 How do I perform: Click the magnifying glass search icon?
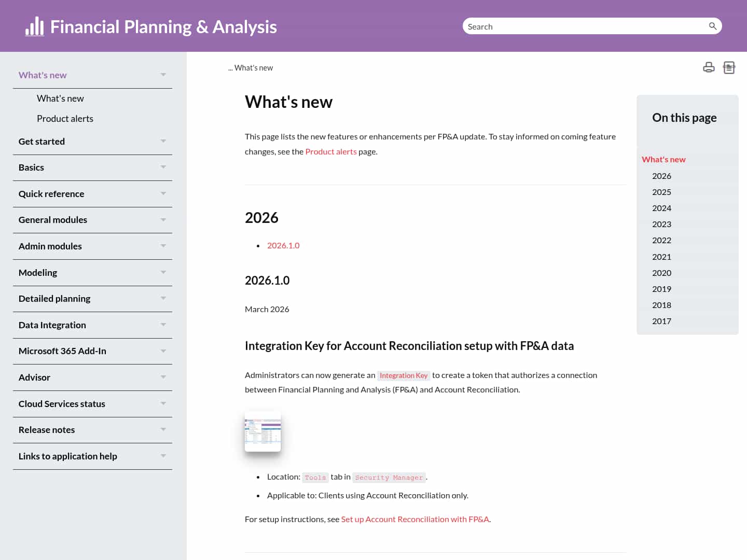tap(712, 25)
